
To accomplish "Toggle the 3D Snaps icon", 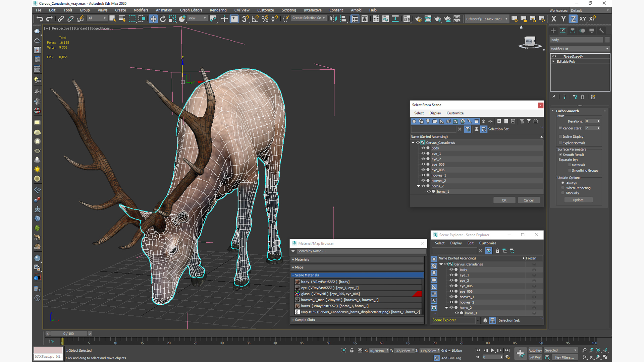I will (245, 19).
